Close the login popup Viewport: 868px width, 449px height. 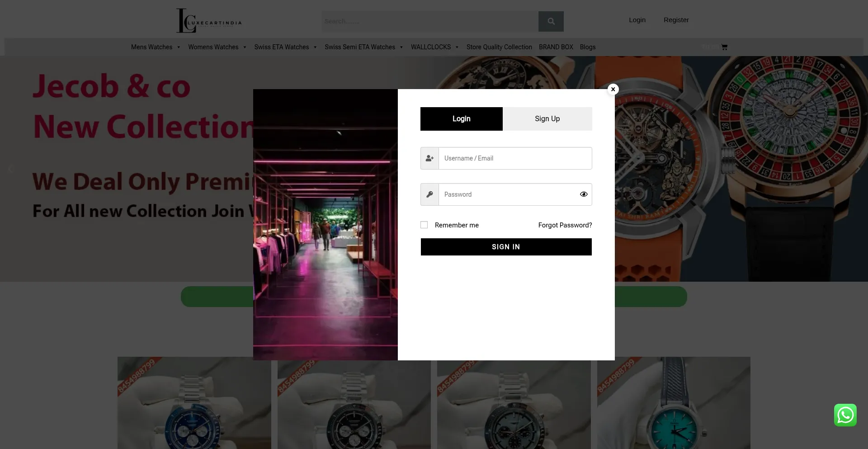[x=613, y=89]
